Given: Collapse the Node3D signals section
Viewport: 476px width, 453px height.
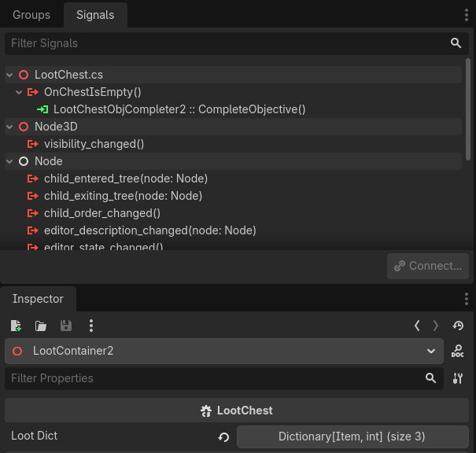Looking at the screenshot, I should [x=9, y=127].
